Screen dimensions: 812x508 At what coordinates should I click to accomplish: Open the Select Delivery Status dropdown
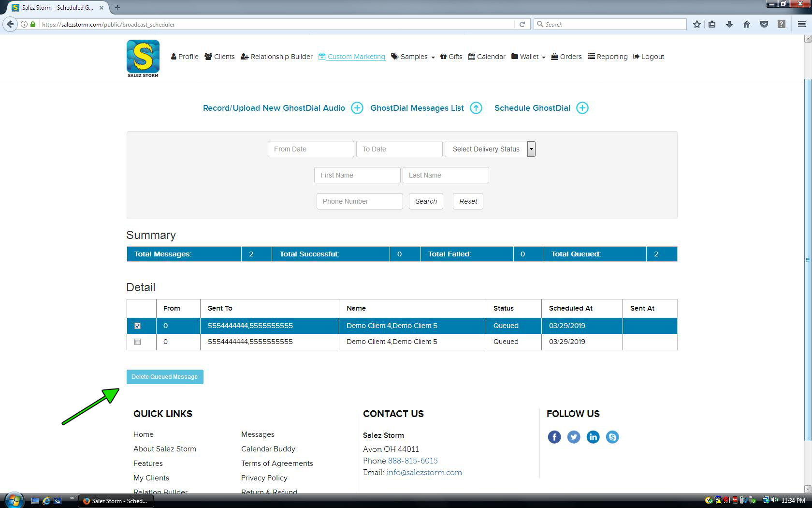pyautogui.click(x=490, y=149)
